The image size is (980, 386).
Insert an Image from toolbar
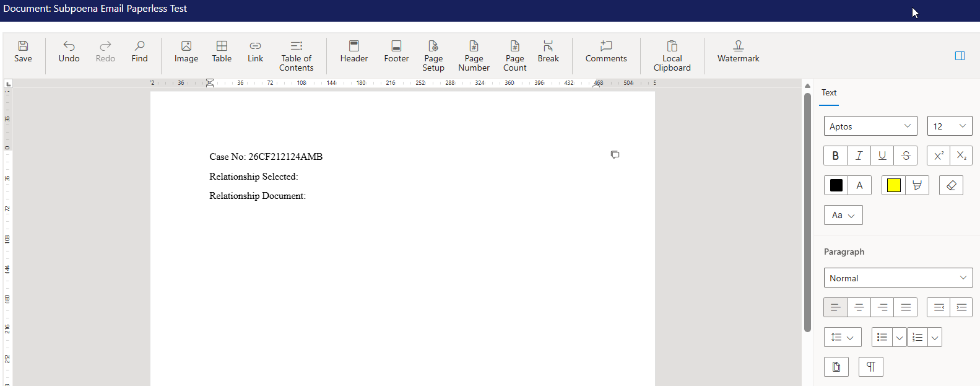(186, 51)
